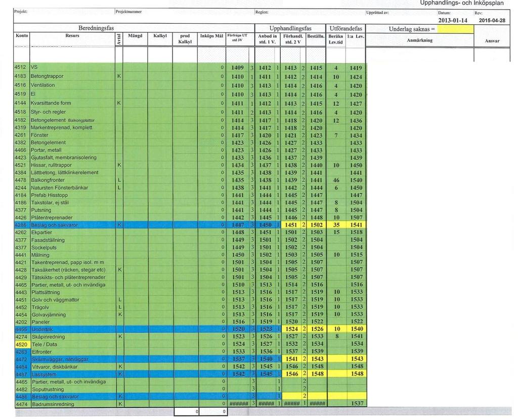Select the "Trägolv" row label
This screenshot has height=420, width=518.
[x=40, y=307]
